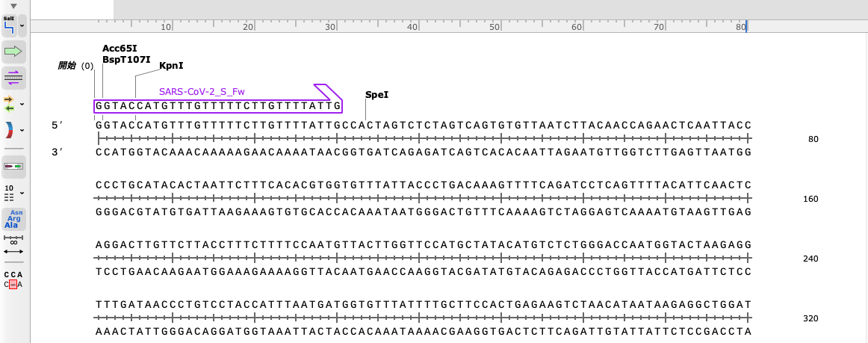Toggle the purple primers display button
Screen dimensions: 868x343
pos(13,75)
